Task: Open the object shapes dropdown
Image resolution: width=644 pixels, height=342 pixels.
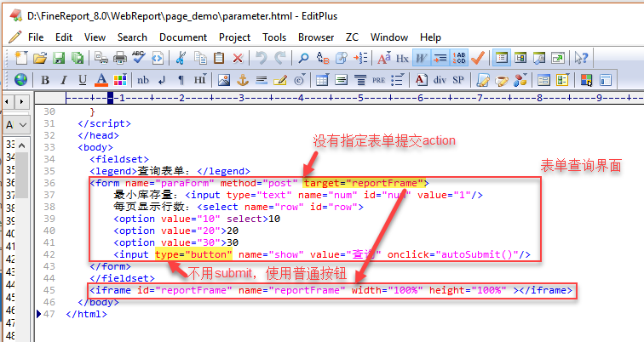Action: coord(520,80)
